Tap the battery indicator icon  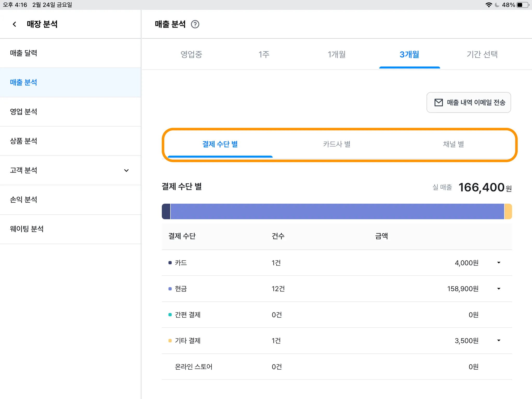click(x=523, y=5)
